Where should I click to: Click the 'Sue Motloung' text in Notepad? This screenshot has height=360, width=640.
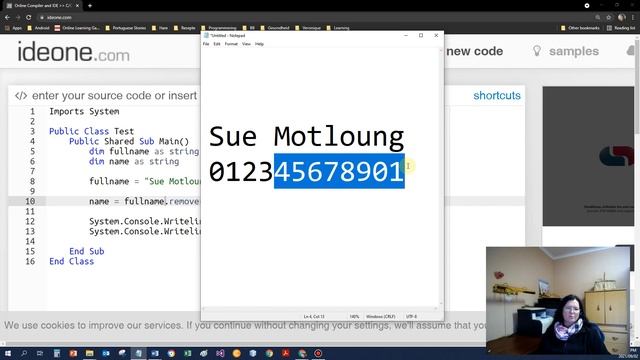(306, 137)
